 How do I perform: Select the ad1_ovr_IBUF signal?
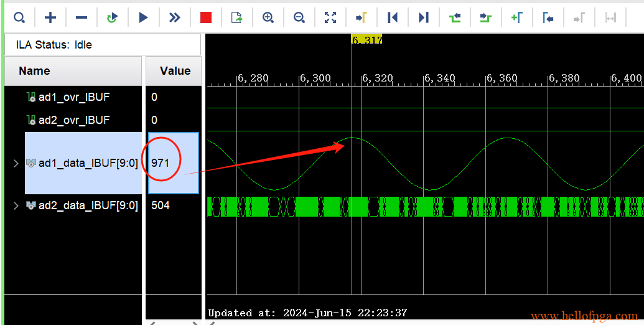[73, 97]
